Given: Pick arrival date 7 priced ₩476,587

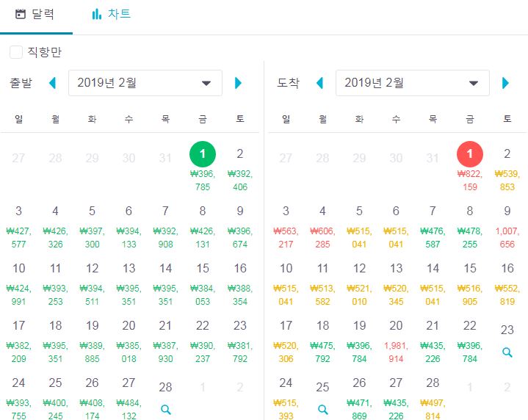Looking at the screenshot, I should 433,228.
